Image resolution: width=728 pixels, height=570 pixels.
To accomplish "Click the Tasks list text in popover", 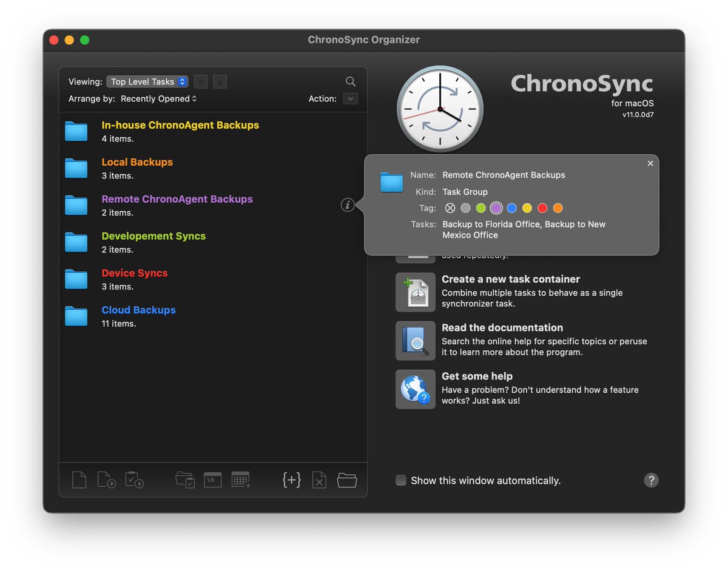I will 524,229.
